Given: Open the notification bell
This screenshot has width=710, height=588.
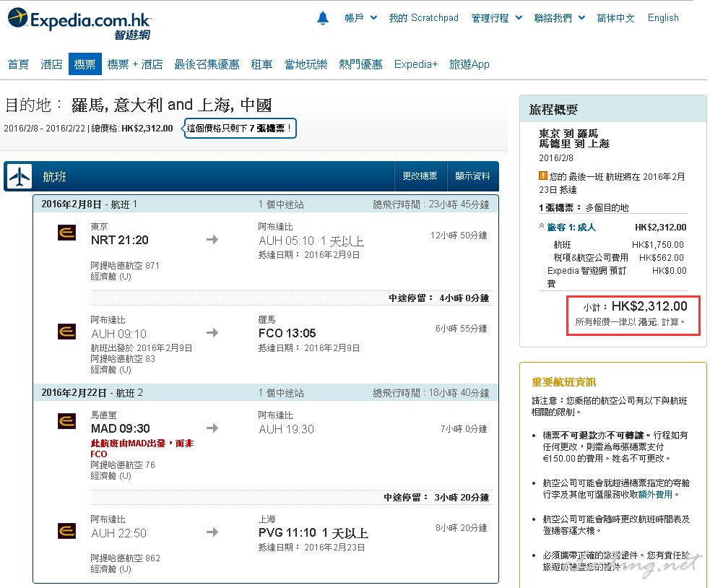Looking at the screenshot, I should 323,18.
